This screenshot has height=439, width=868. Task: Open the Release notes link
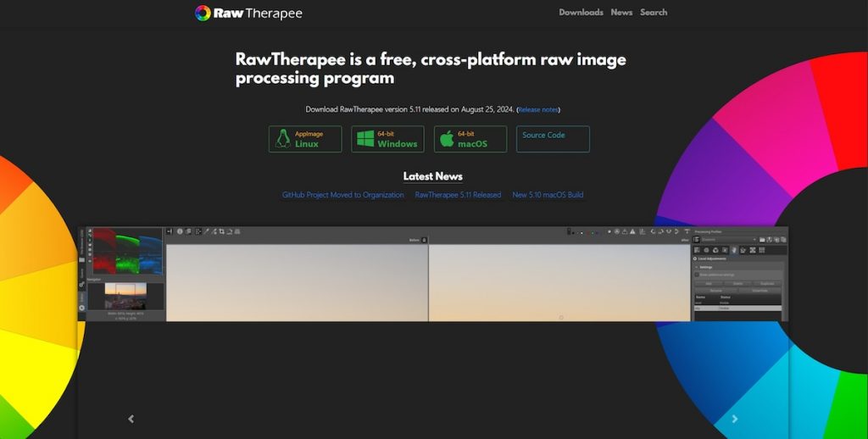[538, 109]
